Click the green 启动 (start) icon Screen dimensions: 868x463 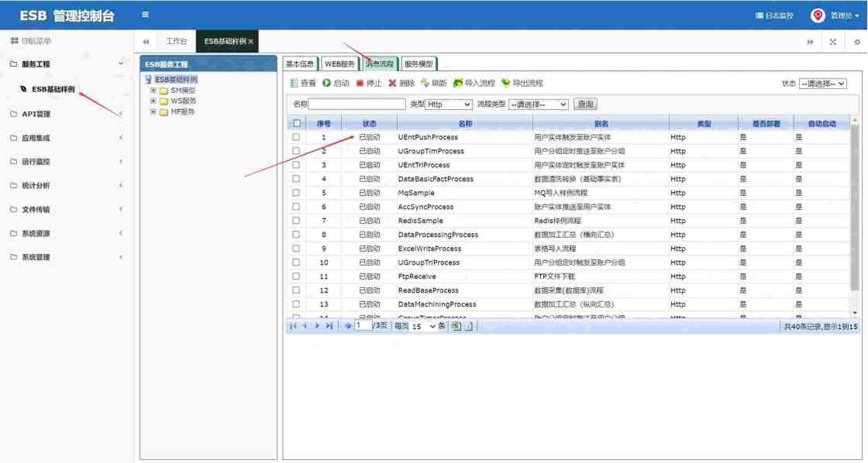326,83
